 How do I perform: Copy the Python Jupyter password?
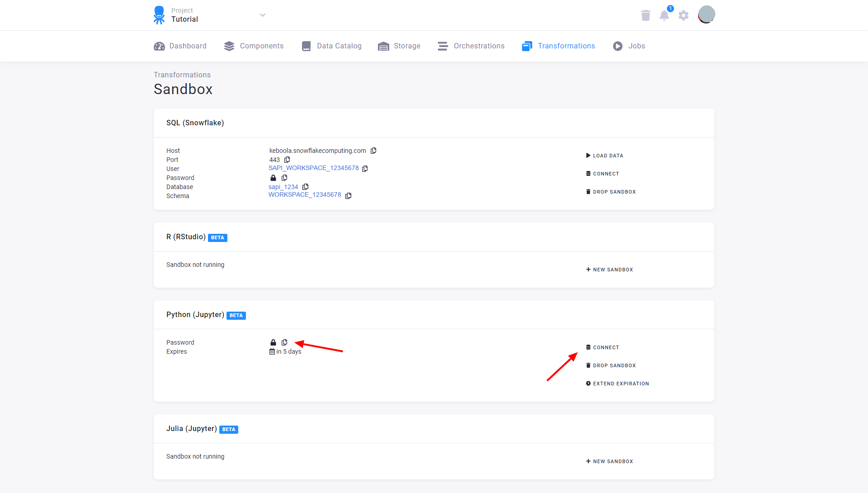[284, 342]
